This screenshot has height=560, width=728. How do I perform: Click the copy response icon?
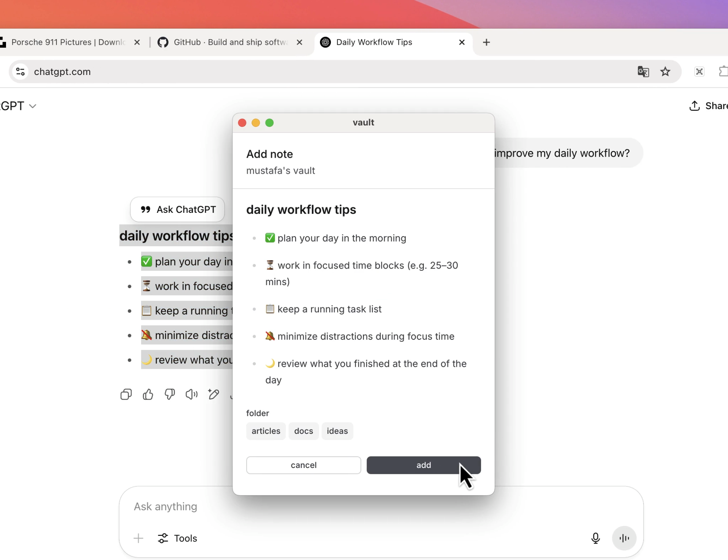tap(126, 394)
